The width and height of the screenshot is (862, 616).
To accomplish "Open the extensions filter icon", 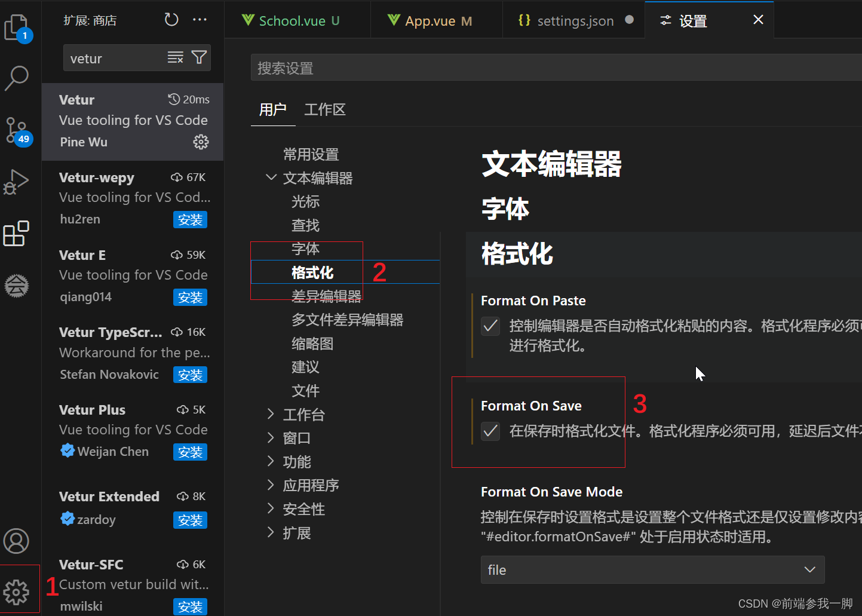I will tap(200, 57).
